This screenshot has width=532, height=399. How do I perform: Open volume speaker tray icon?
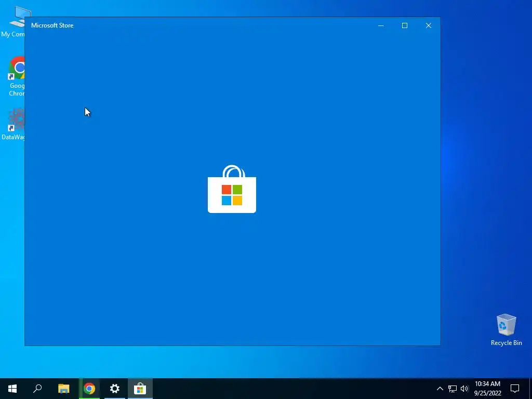(464, 389)
